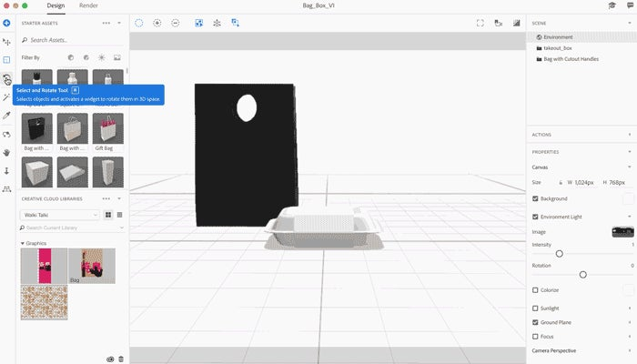The image size is (637, 364).
Task: Toggle fullscreen canvas view icon
Action: (480, 23)
